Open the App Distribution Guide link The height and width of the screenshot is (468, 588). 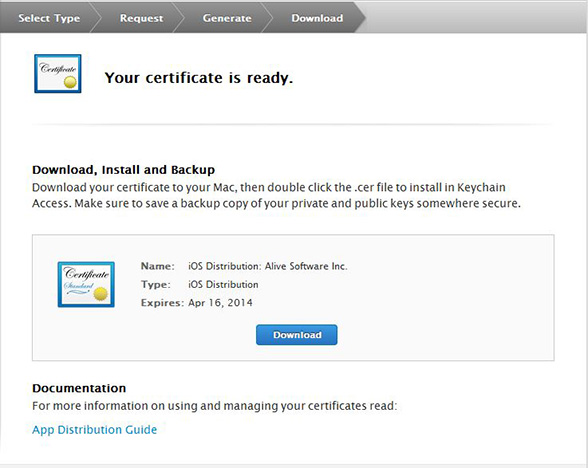[x=94, y=429]
